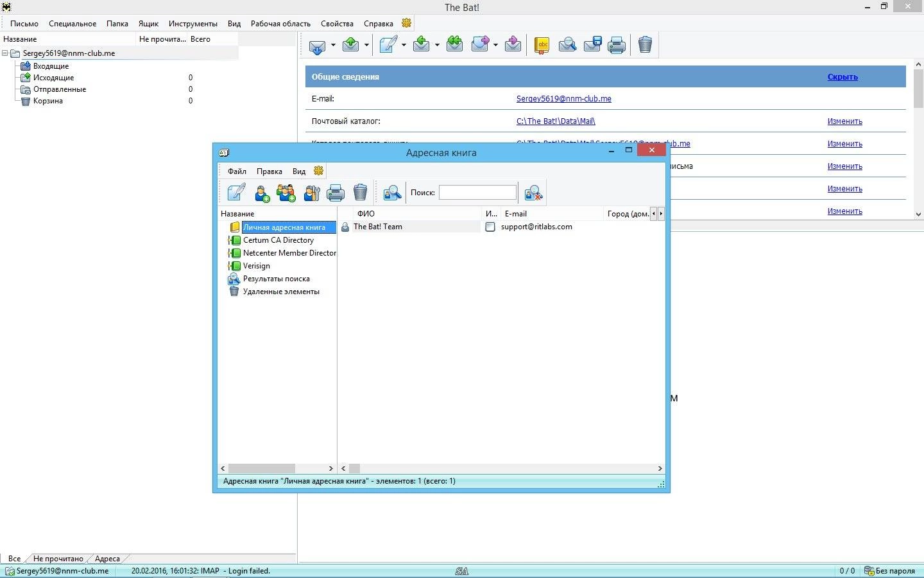Viewport: 924px width, 578px height.
Task: Open Результаты поиска in Address book
Action: point(276,279)
